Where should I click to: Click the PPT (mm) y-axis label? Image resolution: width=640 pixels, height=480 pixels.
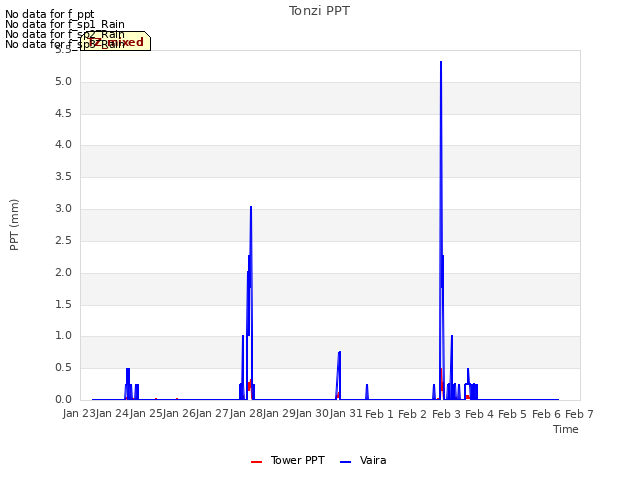pyautogui.click(x=14, y=225)
